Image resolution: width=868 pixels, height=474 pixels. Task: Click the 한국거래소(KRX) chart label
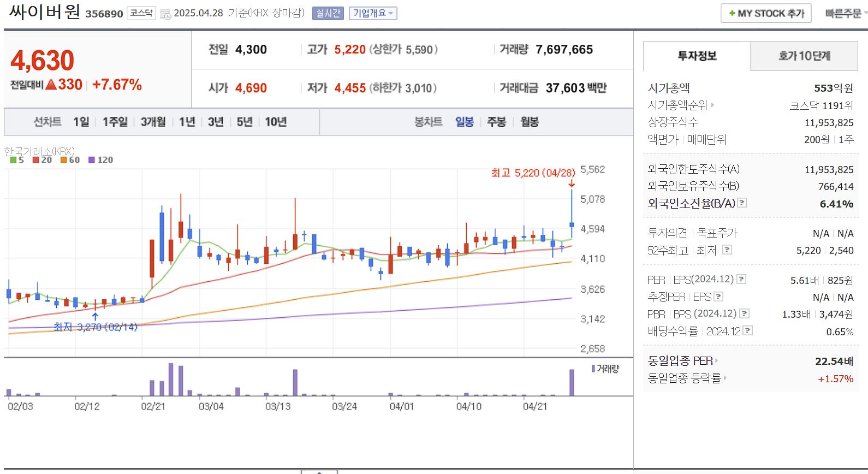(39, 151)
